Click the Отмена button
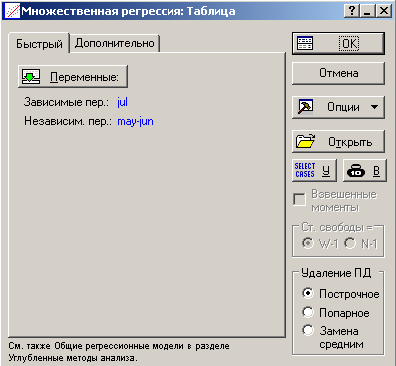Screen dimensions: 396x366 tap(338, 73)
